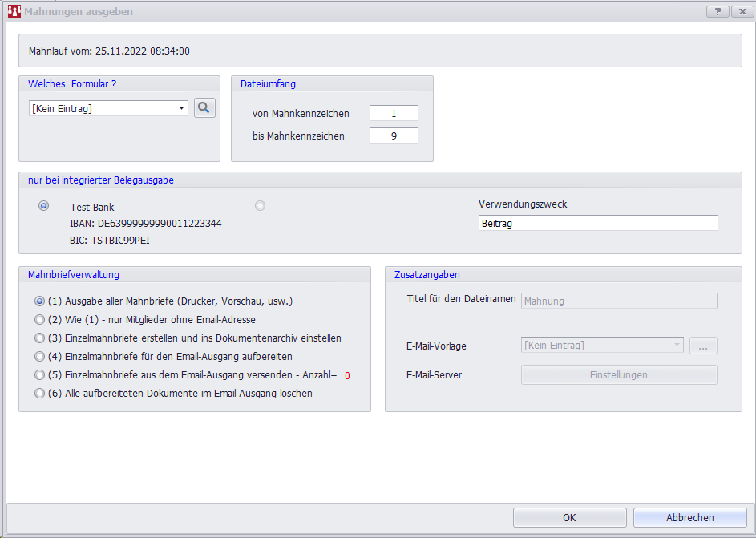Open E-Mail-Server Einstellungen

618,374
